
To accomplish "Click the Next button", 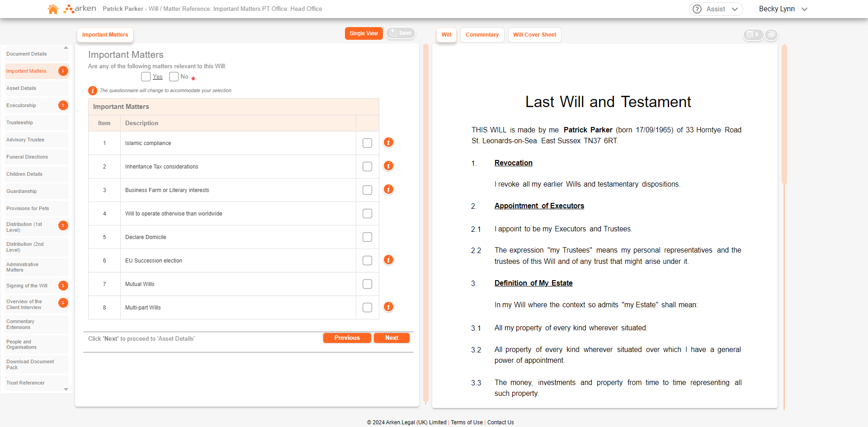I will (x=392, y=338).
